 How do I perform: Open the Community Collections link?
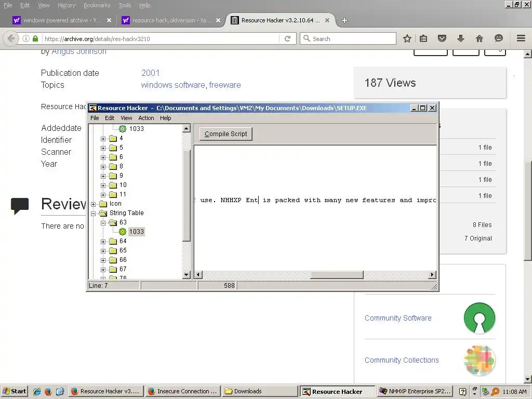point(402,360)
